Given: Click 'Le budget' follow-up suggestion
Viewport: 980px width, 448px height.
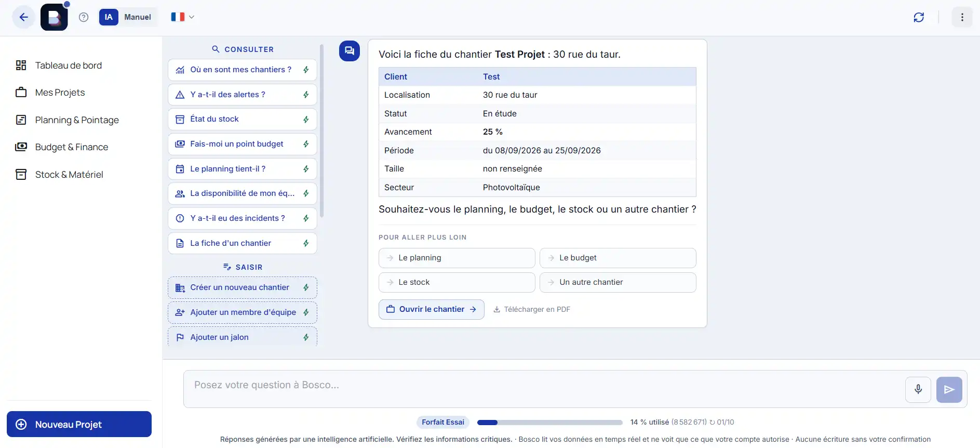Looking at the screenshot, I should 618,258.
